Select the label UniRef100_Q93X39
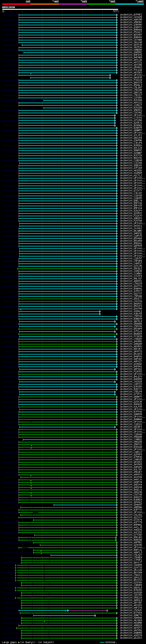Viewport: 146px width, 644px height. [x=131, y=45]
